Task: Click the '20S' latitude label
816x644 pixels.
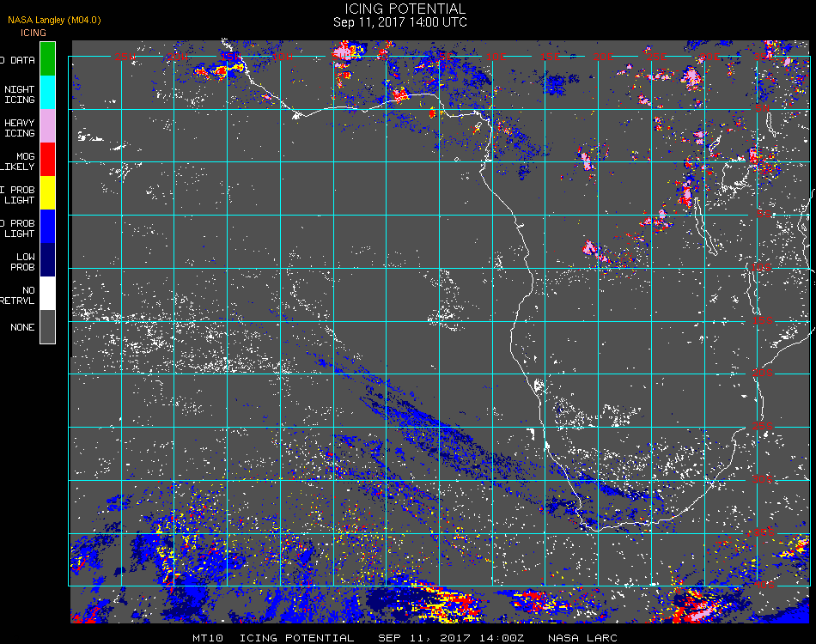Action: (x=763, y=373)
